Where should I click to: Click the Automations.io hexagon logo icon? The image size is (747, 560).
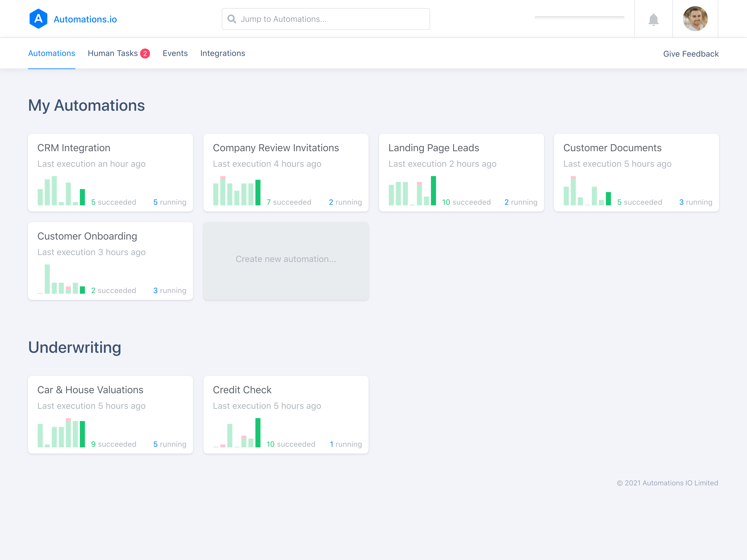point(38,19)
